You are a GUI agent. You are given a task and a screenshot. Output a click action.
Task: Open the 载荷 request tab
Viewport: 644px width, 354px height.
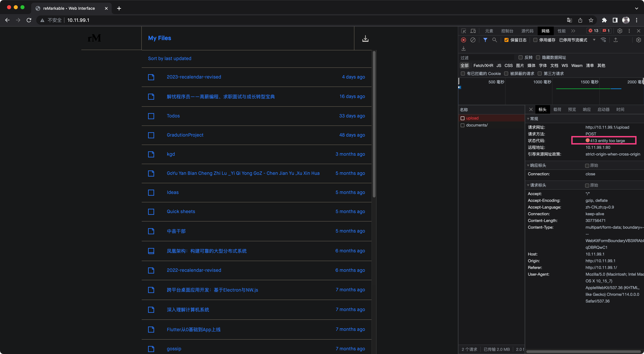coord(557,109)
